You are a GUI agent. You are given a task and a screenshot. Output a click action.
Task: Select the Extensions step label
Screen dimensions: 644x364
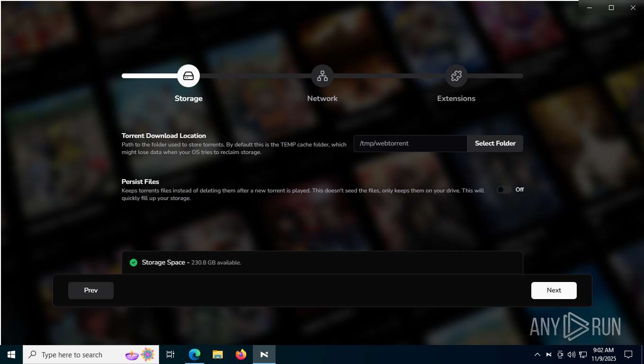456,99
